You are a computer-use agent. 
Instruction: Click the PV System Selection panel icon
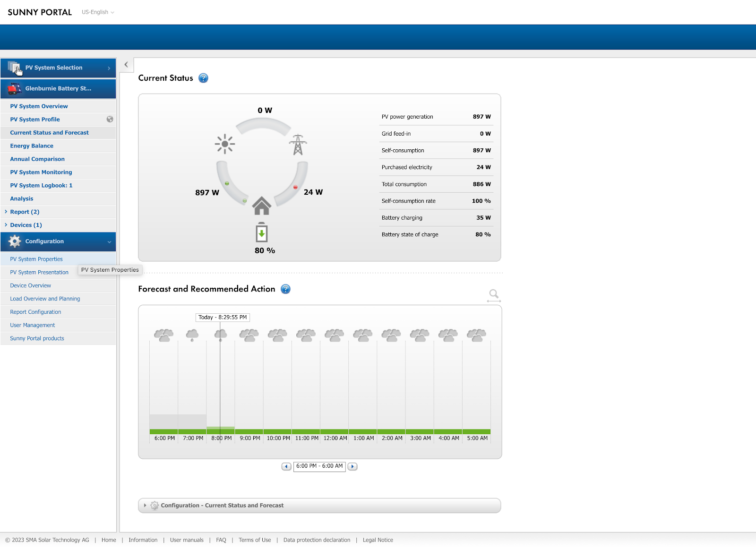(15, 68)
